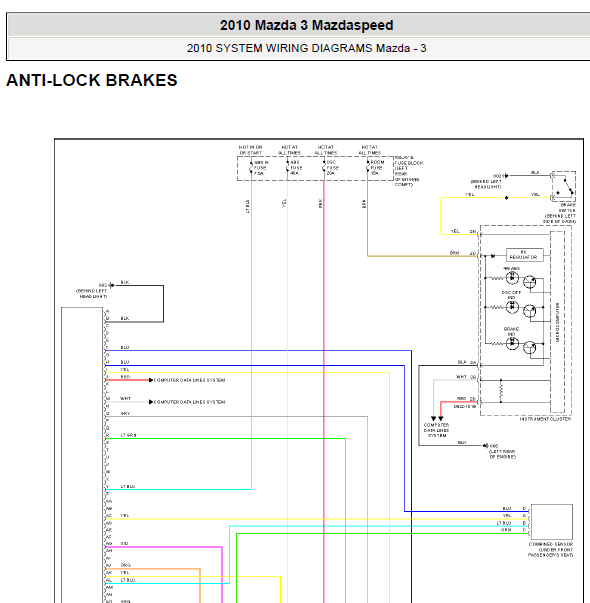Click the 5V REGULATOR box

tap(525, 255)
